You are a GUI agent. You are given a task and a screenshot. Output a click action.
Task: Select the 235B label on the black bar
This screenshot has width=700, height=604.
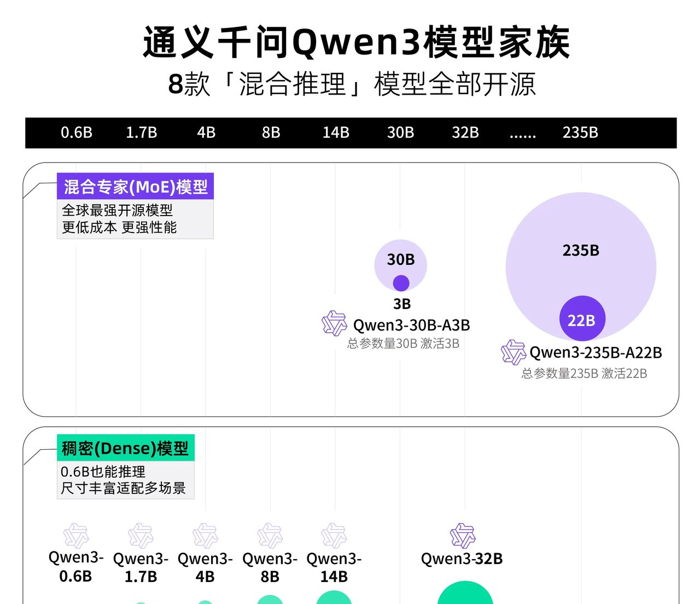pos(581,133)
